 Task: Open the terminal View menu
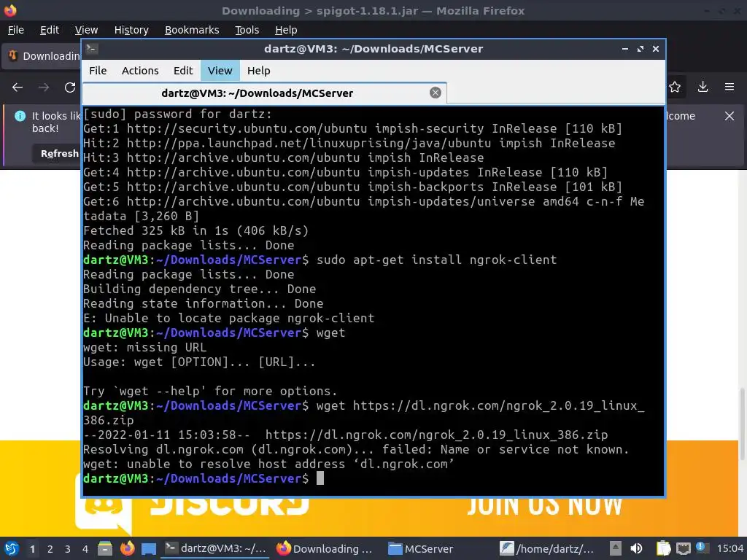pos(220,71)
